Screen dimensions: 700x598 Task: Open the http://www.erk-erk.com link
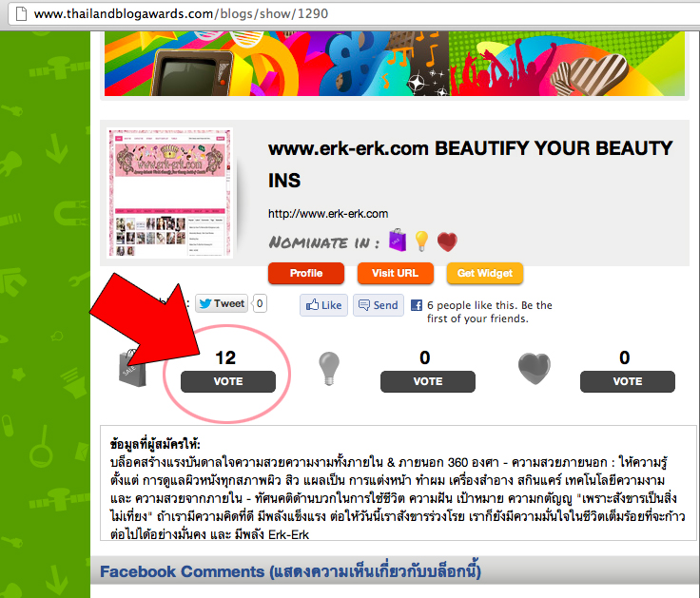[328, 214]
